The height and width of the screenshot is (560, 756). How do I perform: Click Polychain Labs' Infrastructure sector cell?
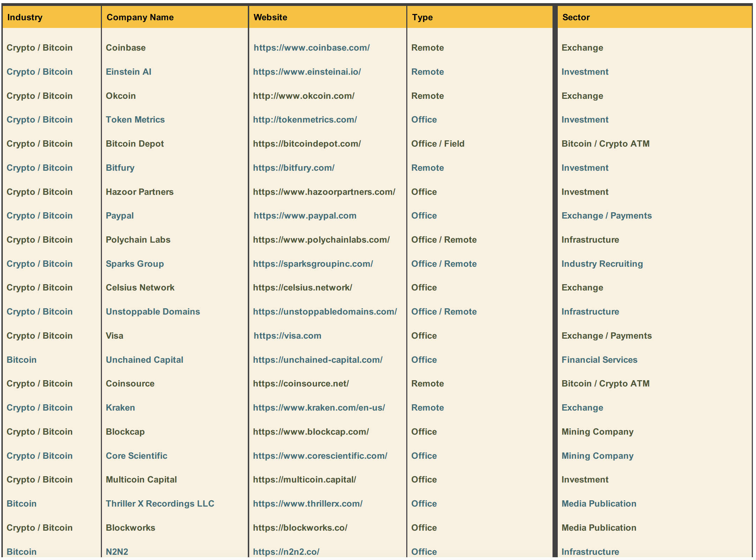(x=590, y=240)
